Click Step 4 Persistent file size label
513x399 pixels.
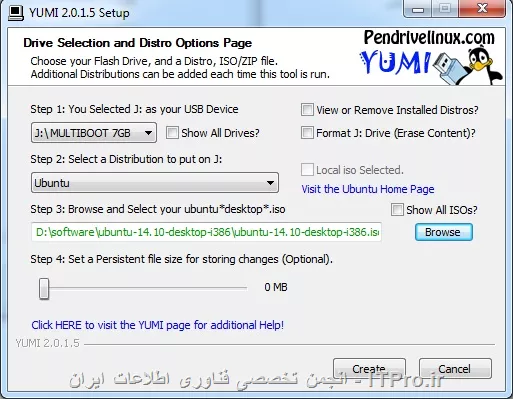182,259
